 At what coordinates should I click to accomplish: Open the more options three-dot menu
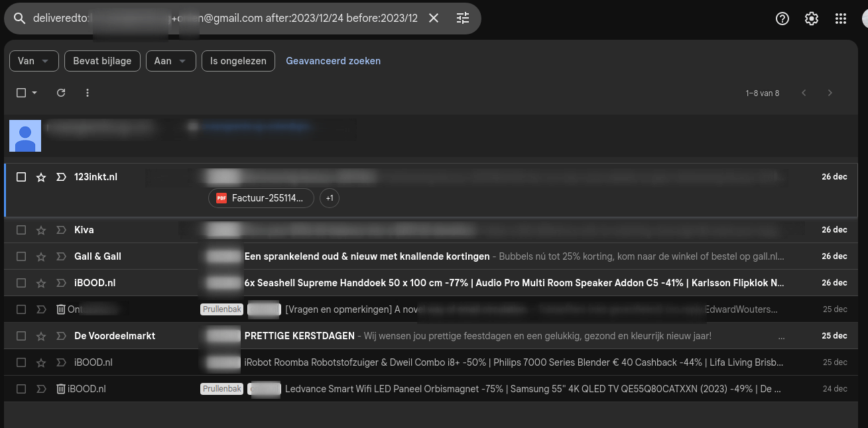87,93
